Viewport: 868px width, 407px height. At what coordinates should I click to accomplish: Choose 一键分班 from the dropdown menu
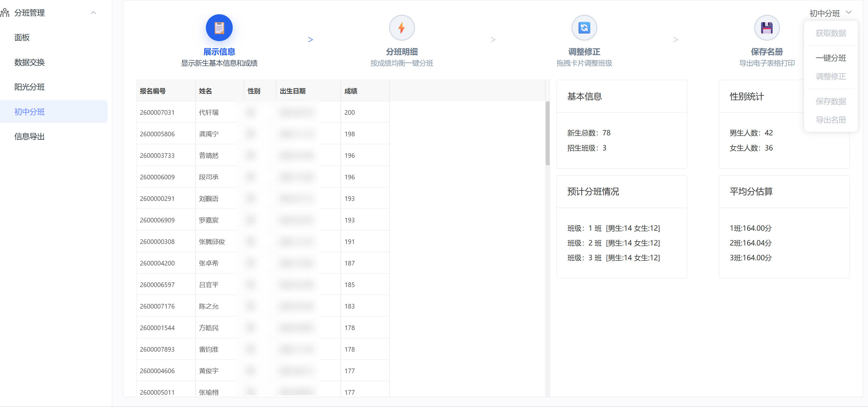coord(830,58)
